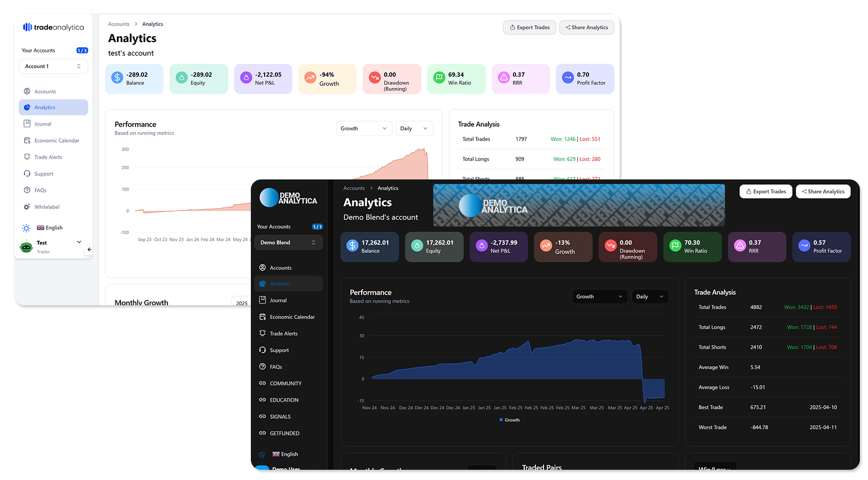Toggle dark theme moon icon
Viewport: 868px width, 480px height.
(262, 454)
